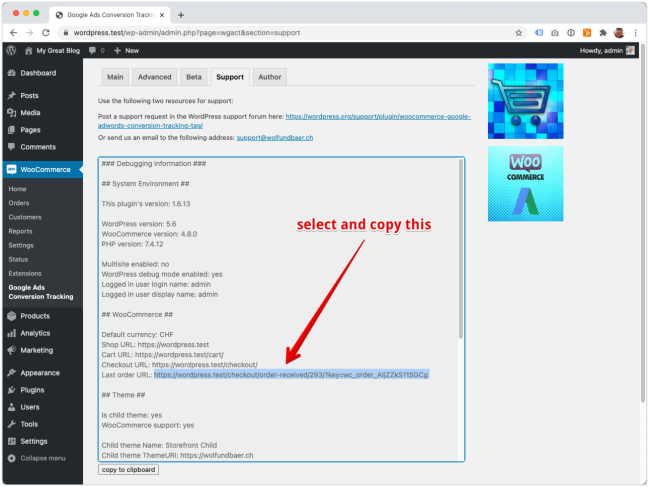The height and width of the screenshot is (487, 649).
Task: Open WooCommerce Home submenu item
Action: [17, 189]
